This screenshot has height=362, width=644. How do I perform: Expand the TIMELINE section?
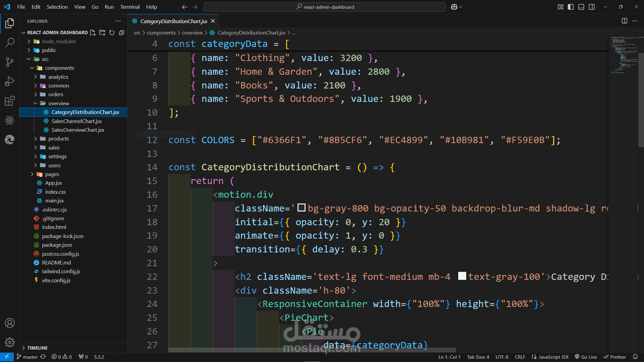point(37,348)
